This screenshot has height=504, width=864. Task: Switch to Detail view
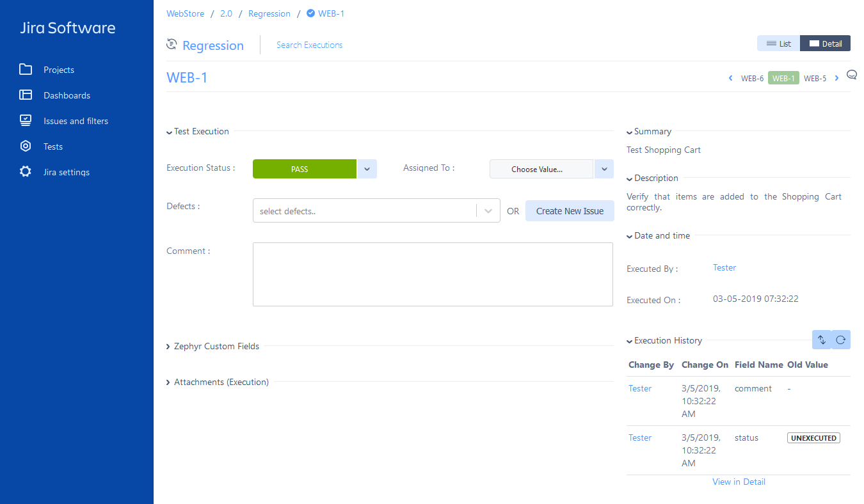click(x=825, y=43)
